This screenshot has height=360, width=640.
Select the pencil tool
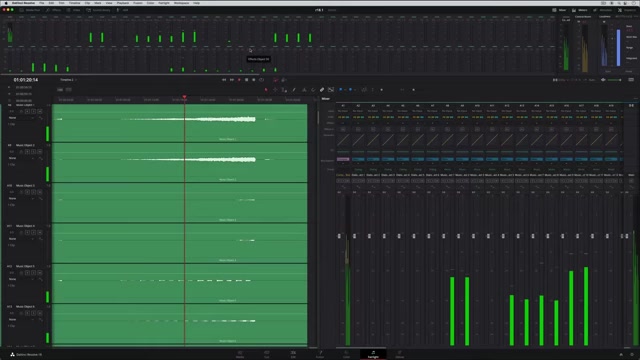point(294,90)
